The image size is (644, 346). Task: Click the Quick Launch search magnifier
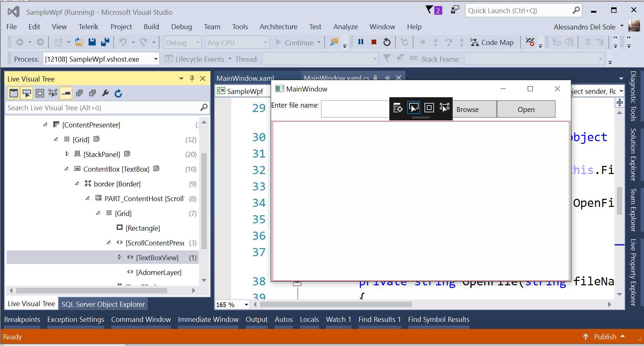(x=576, y=10)
